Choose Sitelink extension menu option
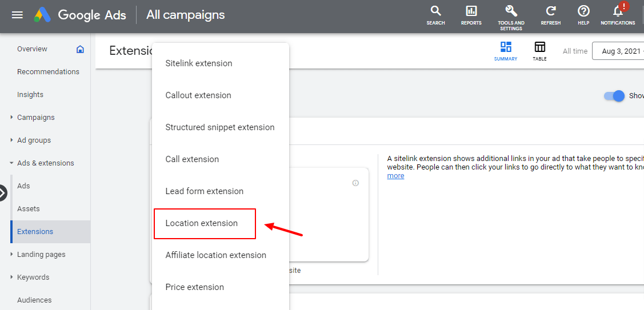Viewport: 644px width, 310px height. coord(199,63)
